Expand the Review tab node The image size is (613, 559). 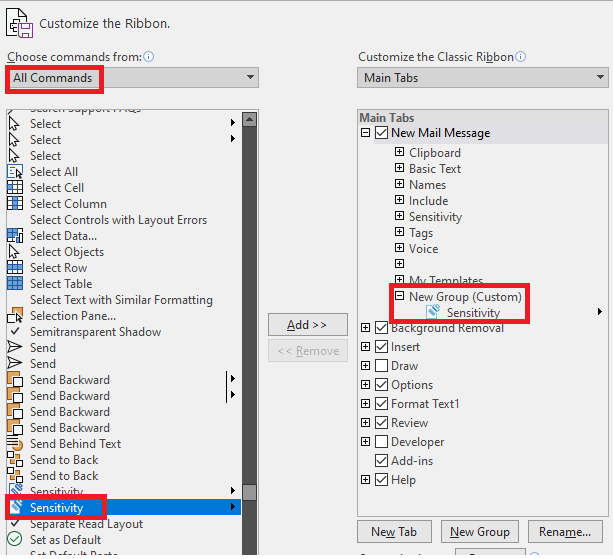365,423
